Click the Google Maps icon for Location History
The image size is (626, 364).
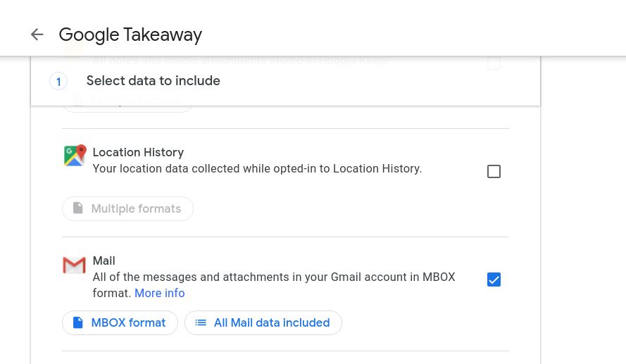coord(75,156)
